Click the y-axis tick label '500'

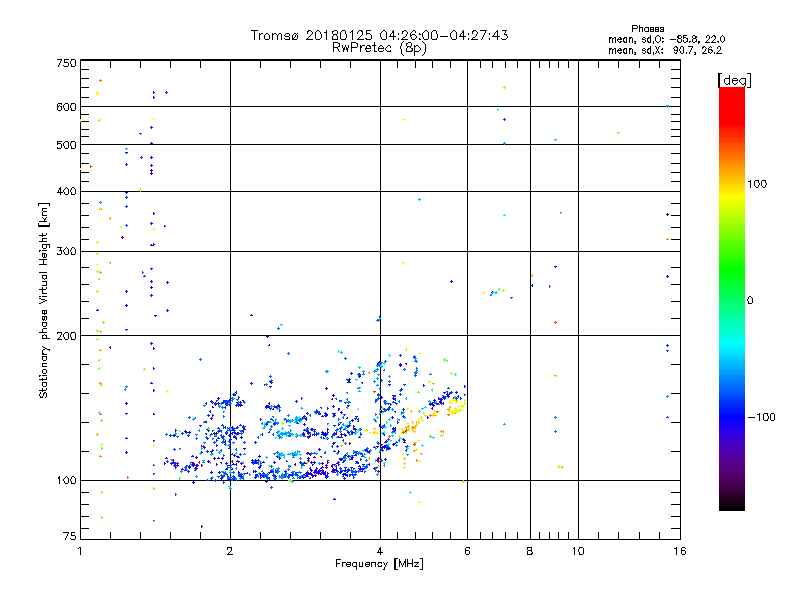click(x=66, y=145)
